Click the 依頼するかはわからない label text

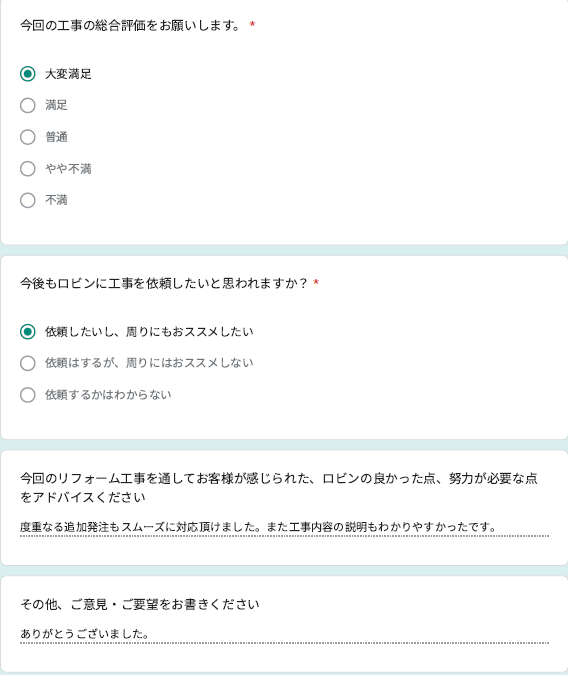(x=108, y=395)
